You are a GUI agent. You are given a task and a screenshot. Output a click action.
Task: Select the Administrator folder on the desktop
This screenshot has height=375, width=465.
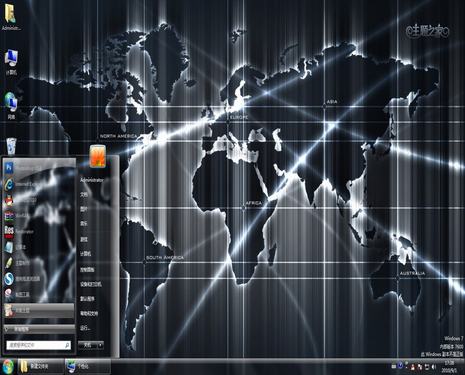11,17
